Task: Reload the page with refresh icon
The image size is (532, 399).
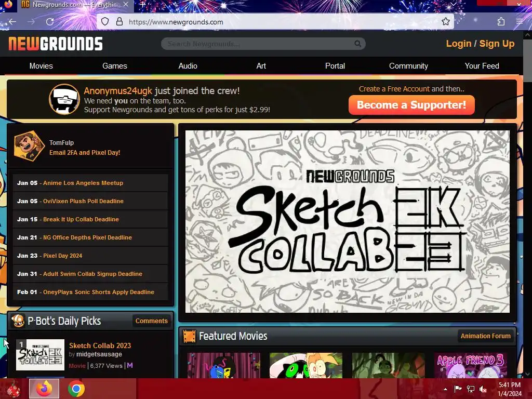Action: [50, 22]
